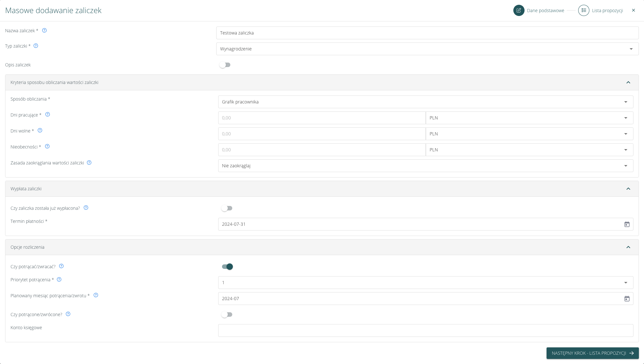Click help icon next to Dni pracujące
Screen dimensions: 644x364
(x=48, y=115)
